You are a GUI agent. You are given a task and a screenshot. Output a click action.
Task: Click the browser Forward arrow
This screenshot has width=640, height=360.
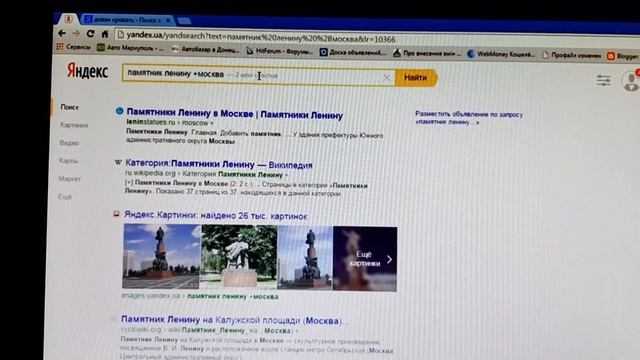click(x=76, y=33)
